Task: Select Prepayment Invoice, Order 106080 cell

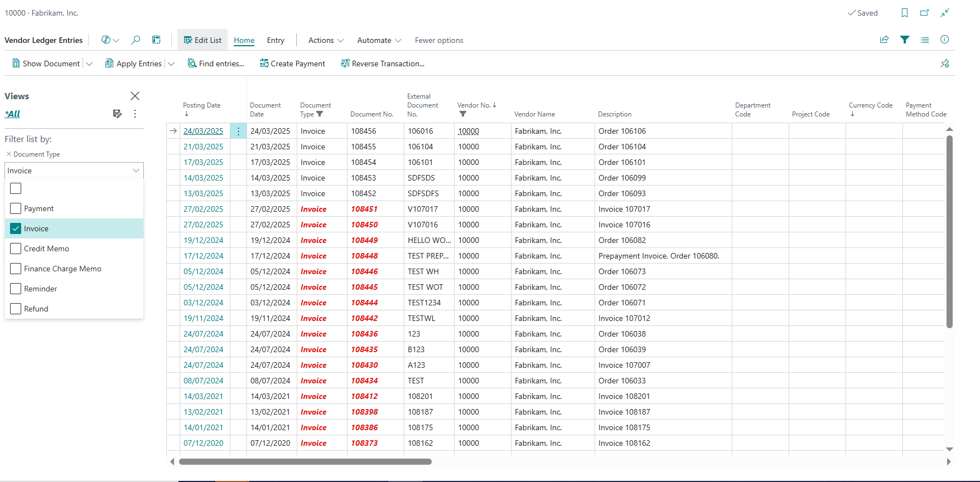Action: [663, 256]
